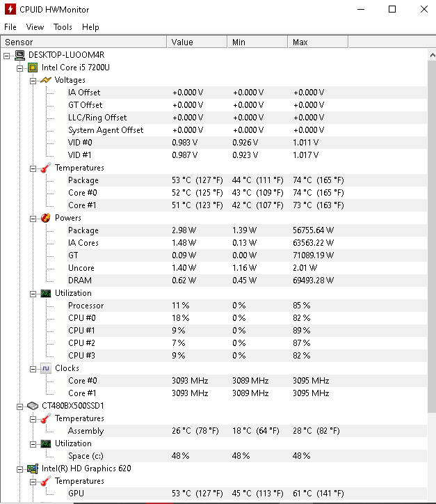Image resolution: width=436 pixels, height=504 pixels.
Task: Click the Value column header
Action: (x=197, y=42)
